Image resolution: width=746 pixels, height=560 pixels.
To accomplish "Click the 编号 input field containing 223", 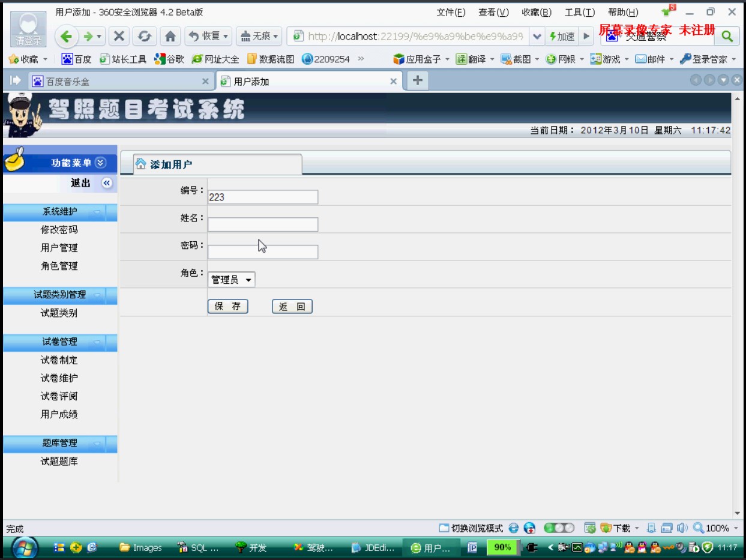I will click(263, 197).
